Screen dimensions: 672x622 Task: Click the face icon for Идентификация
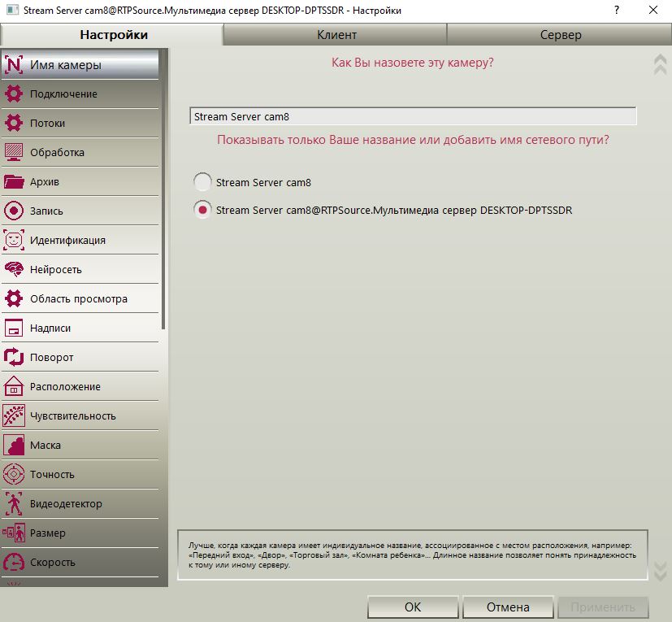point(14,240)
